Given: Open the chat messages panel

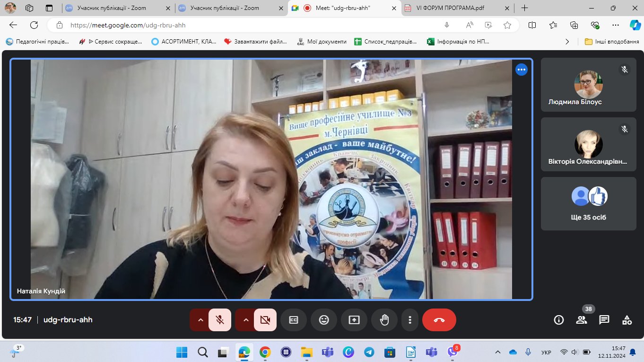Looking at the screenshot, I should [x=604, y=320].
